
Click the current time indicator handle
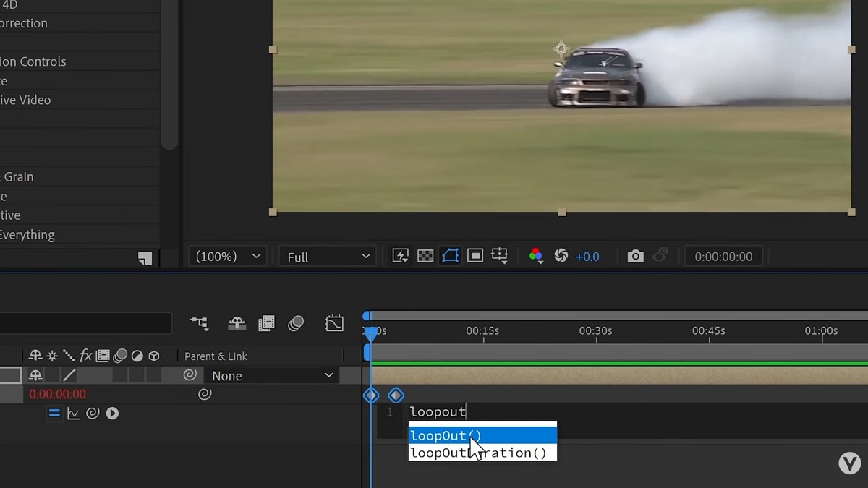pos(370,333)
